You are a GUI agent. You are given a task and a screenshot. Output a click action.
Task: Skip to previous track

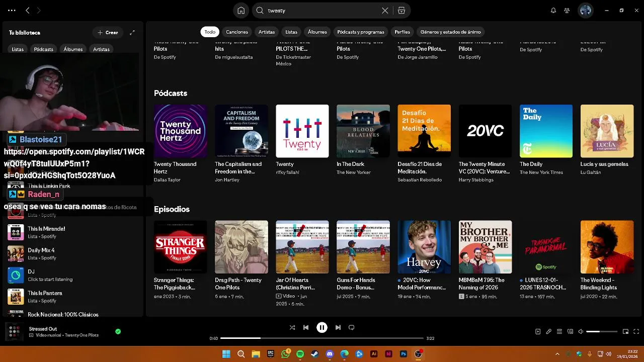click(306, 327)
